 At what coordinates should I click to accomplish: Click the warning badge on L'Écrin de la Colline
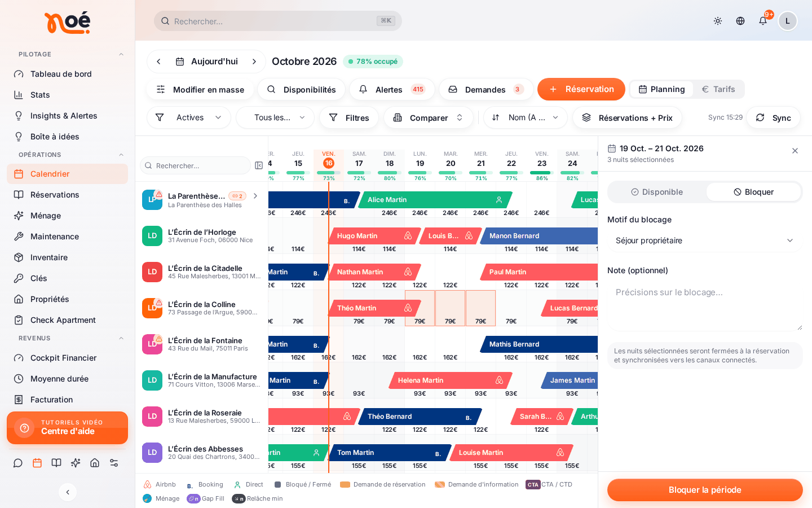click(x=159, y=303)
